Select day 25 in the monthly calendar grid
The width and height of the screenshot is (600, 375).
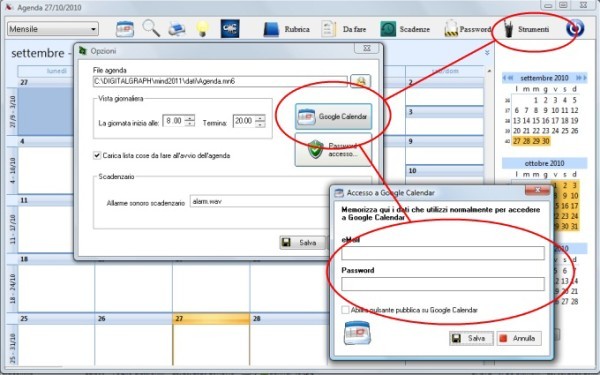pos(56,318)
